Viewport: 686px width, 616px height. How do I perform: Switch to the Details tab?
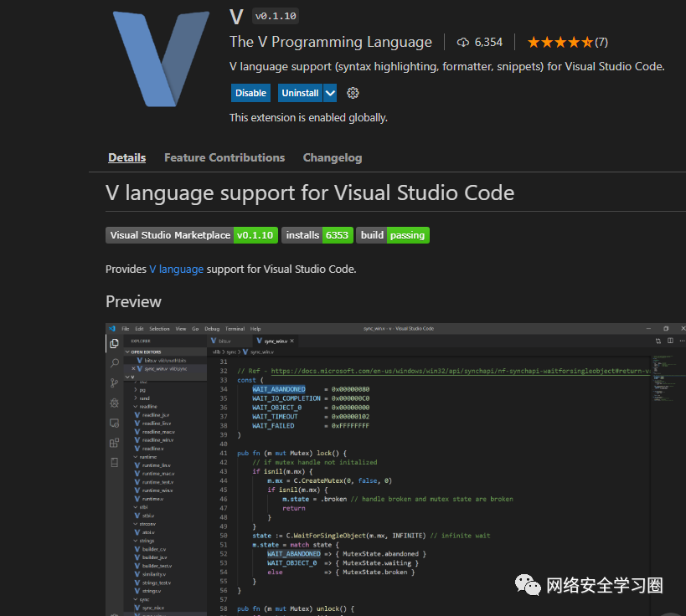(x=126, y=158)
